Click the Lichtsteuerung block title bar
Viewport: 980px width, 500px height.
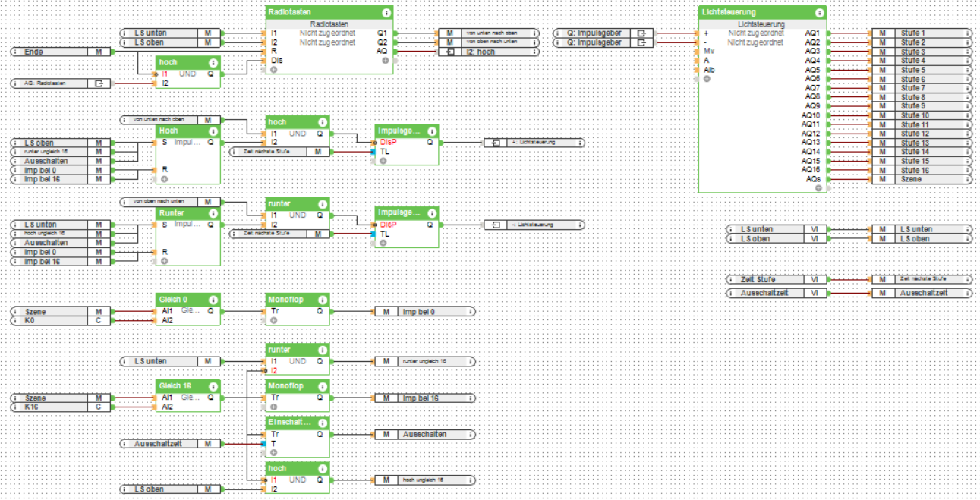pyautogui.click(x=762, y=13)
